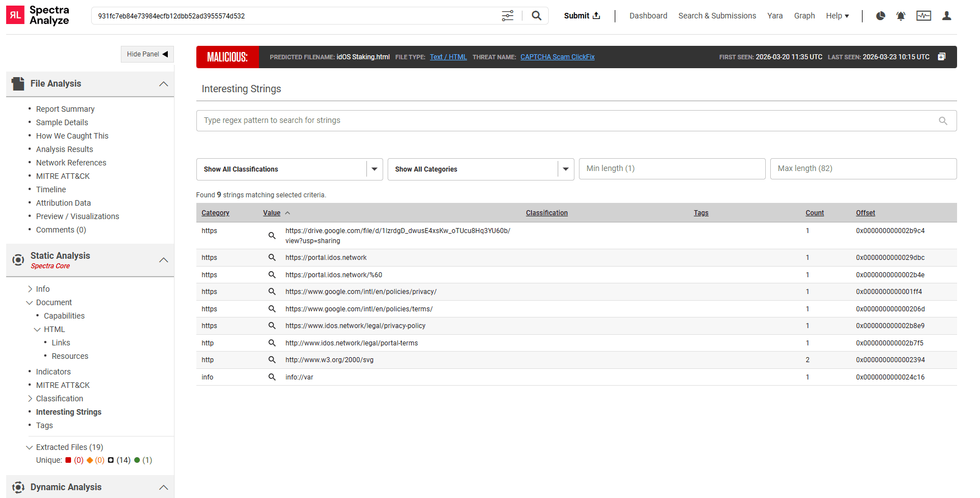The height and width of the screenshot is (498, 980).
Task: Click the red unique files indicator
Action: [68, 461]
